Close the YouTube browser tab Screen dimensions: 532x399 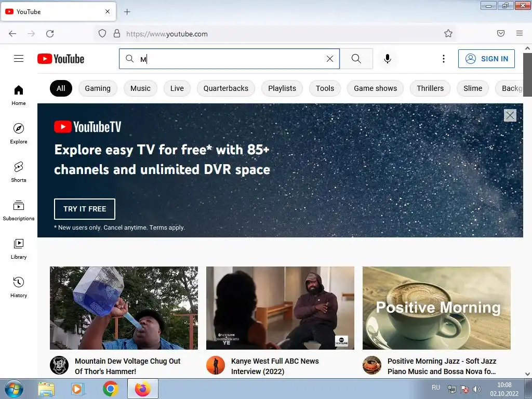tap(108, 11)
